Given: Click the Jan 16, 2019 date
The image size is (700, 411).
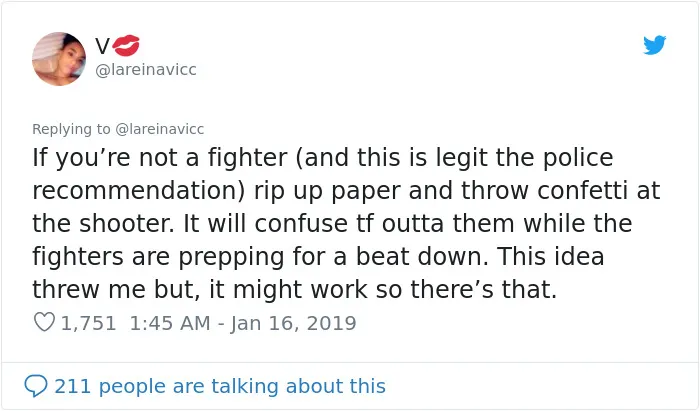Looking at the screenshot, I should (x=293, y=323).
